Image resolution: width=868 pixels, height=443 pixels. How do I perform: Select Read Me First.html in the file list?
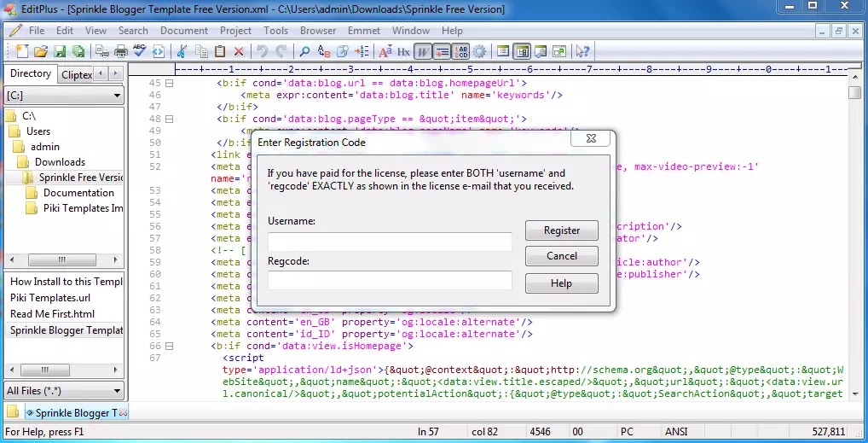[52, 314]
